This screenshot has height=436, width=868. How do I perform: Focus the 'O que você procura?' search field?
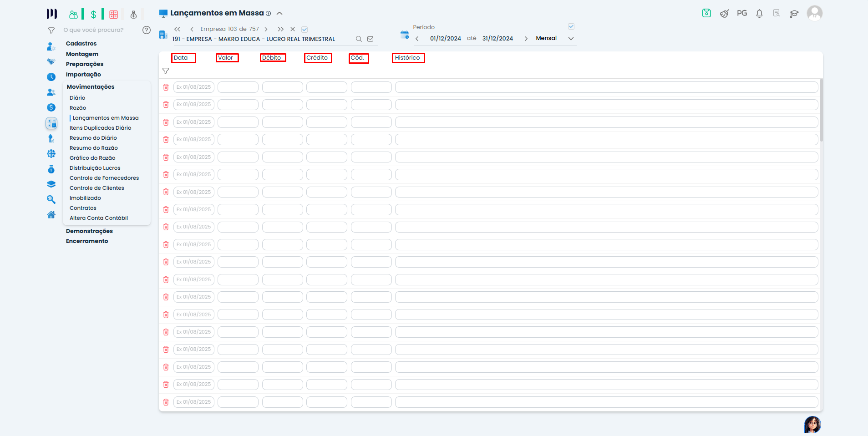click(x=100, y=30)
